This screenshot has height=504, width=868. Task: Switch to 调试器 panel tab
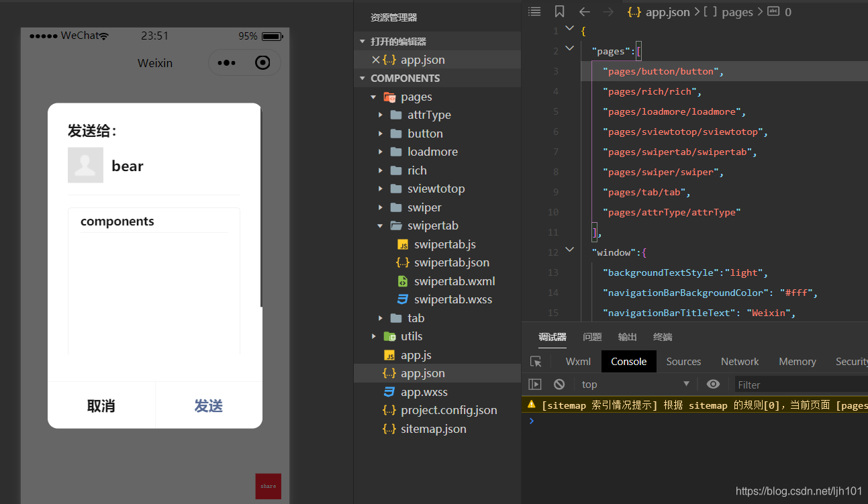pyautogui.click(x=552, y=337)
